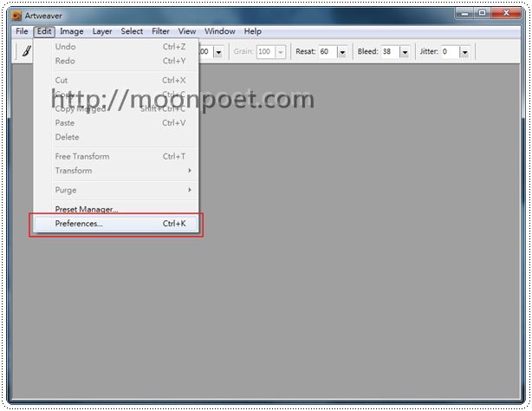
Task: Expand the Bleed value dropdown arrow
Action: (x=404, y=52)
